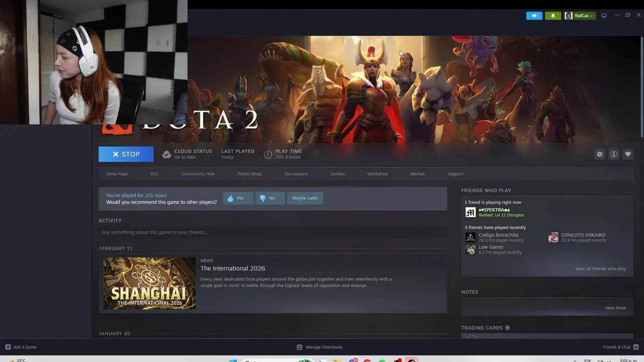Click the '26.5 hrs played recently' text
The image size is (644, 362).
[x=501, y=240]
